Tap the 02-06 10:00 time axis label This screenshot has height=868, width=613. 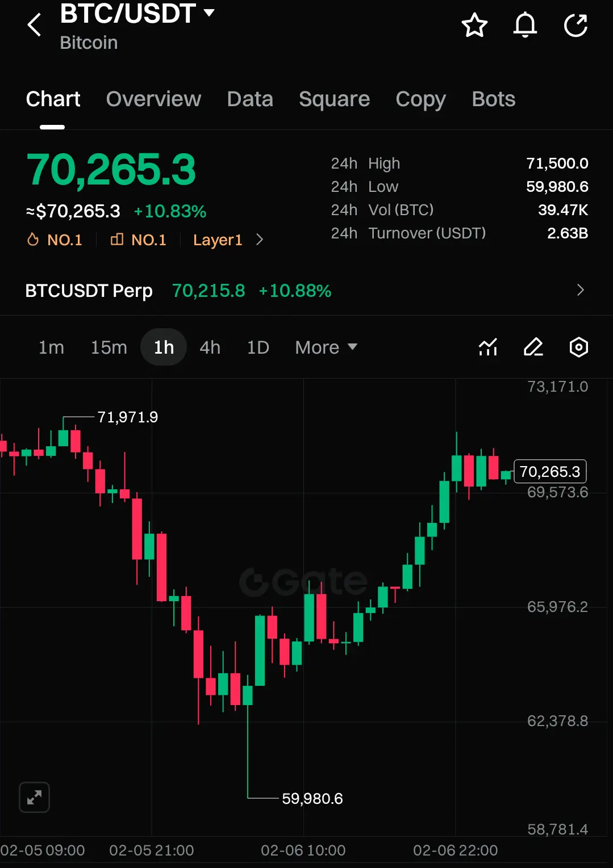(303, 850)
